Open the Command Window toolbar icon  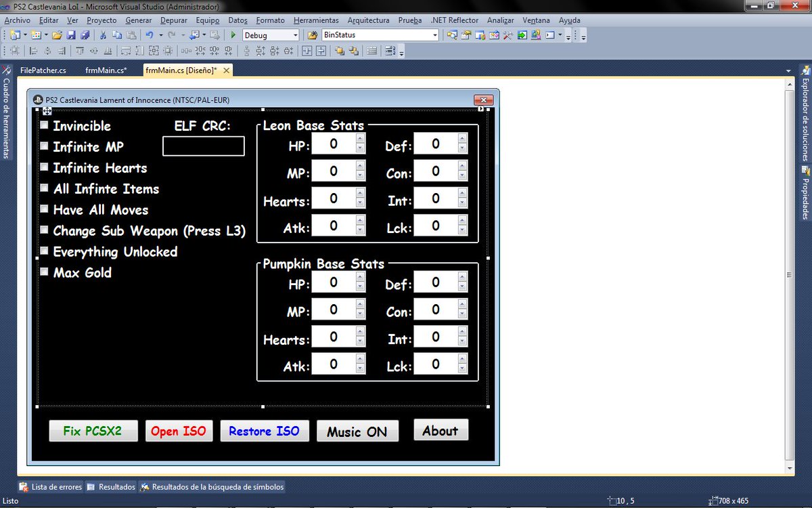(550, 35)
